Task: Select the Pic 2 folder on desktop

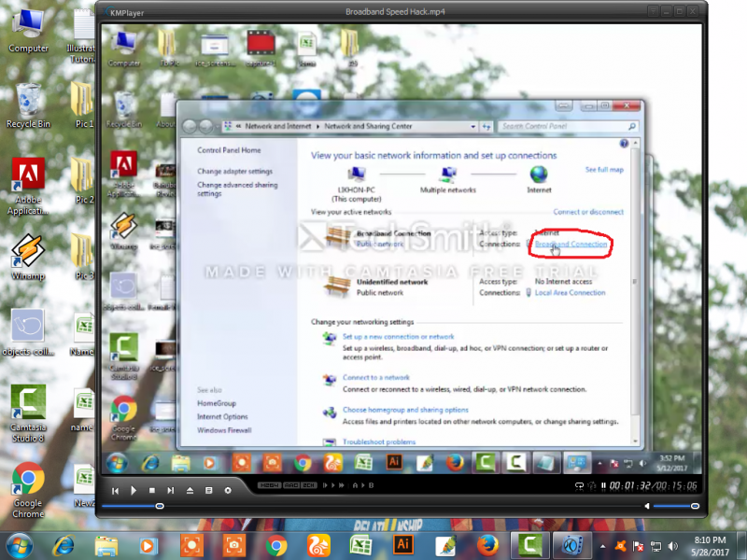Action: coord(83,181)
